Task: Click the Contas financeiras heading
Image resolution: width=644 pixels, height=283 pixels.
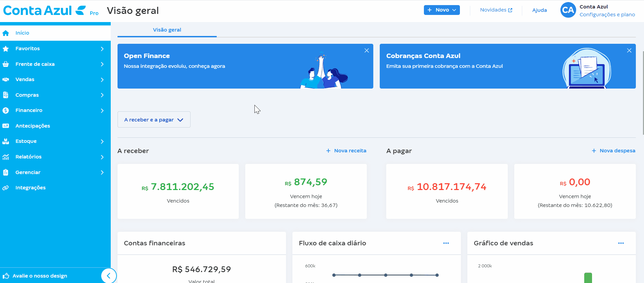Action: [x=155, y=243]
